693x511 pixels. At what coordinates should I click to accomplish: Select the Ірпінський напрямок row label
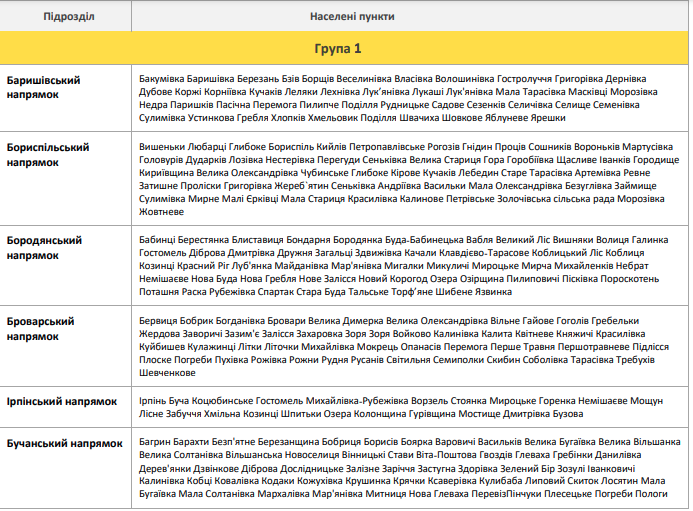(62, 400)
